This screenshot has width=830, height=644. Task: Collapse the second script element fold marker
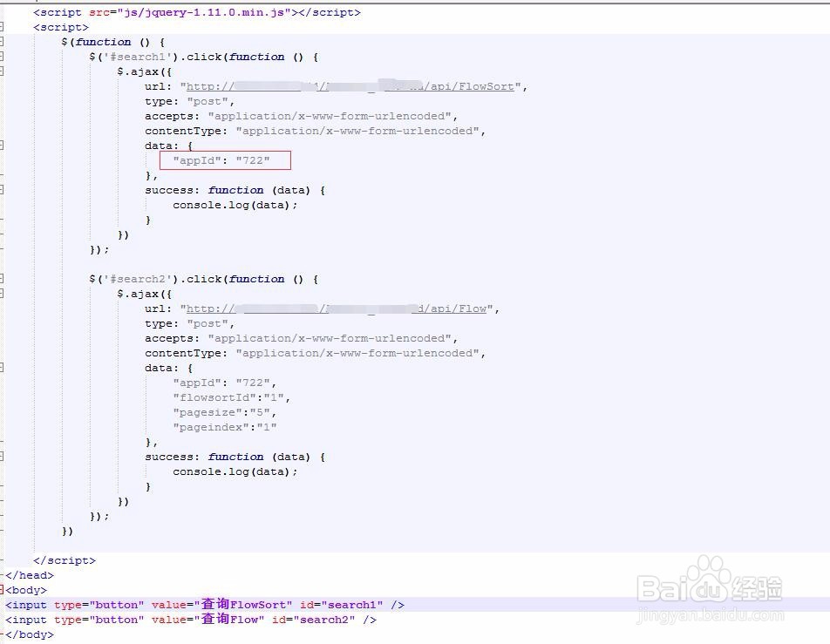tap(3, 27)
